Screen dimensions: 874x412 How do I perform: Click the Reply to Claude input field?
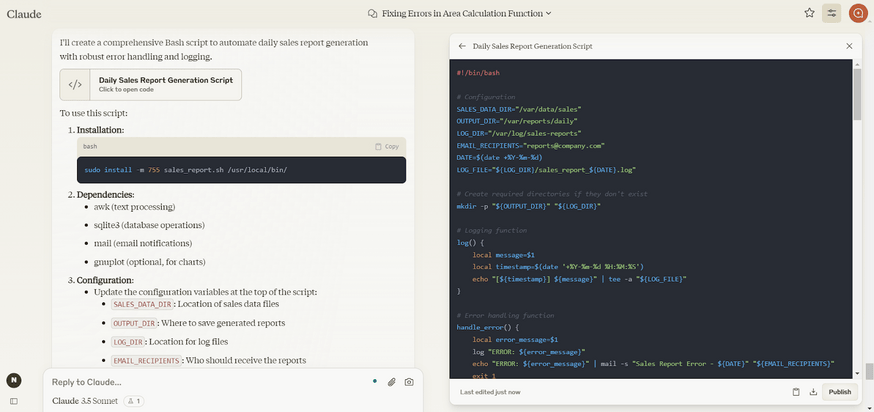200,382
